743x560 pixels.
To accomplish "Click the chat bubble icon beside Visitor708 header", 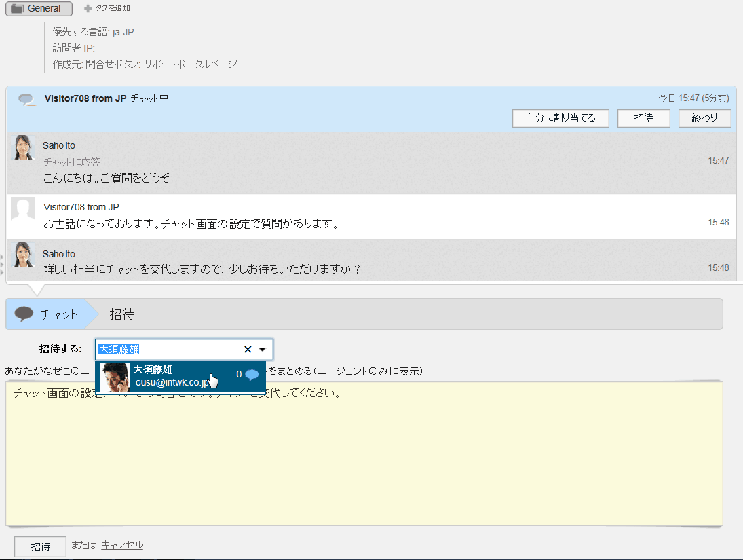I will coord(26,99).
